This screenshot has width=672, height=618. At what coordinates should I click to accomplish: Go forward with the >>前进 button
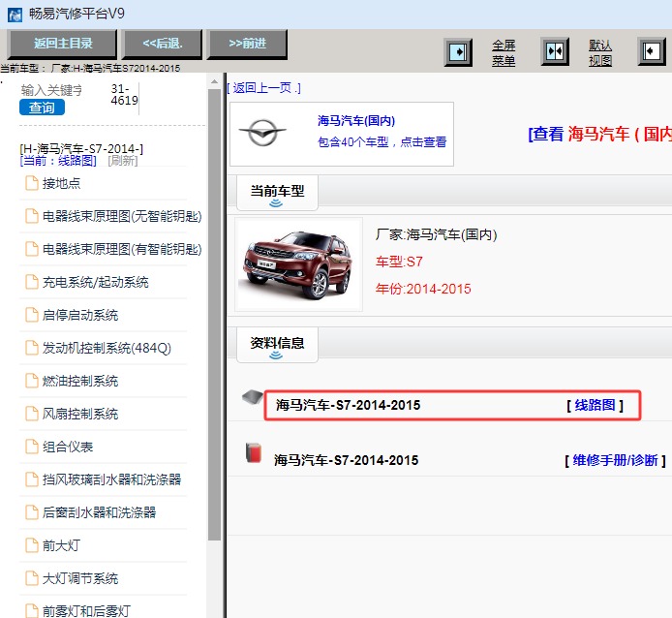pos(247,44)
